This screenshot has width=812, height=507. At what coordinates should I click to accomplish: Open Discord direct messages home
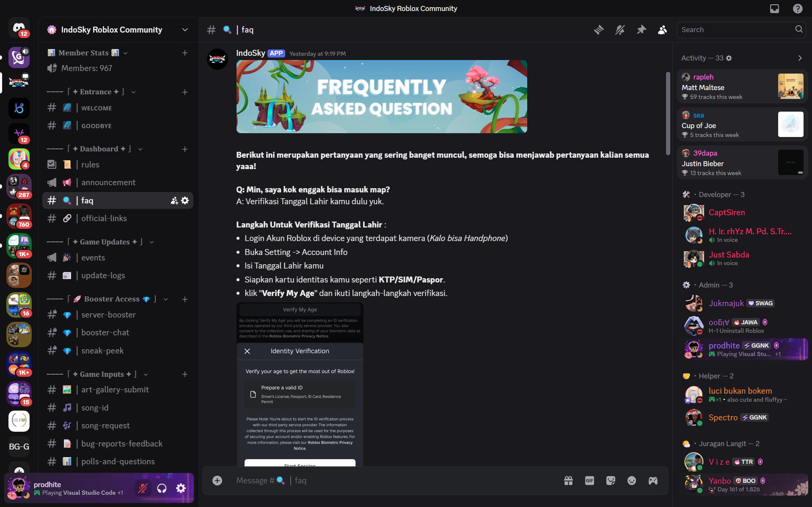[19, 29]
